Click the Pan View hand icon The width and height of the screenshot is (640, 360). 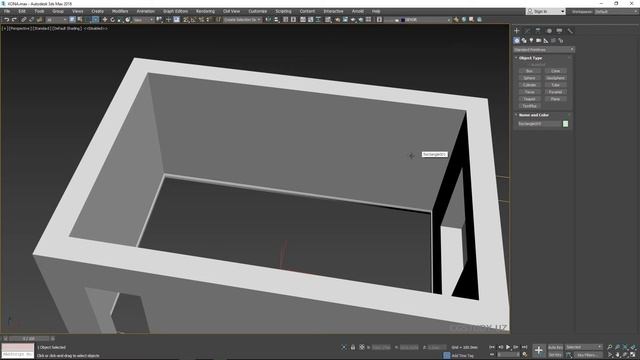tap(618, 355)
